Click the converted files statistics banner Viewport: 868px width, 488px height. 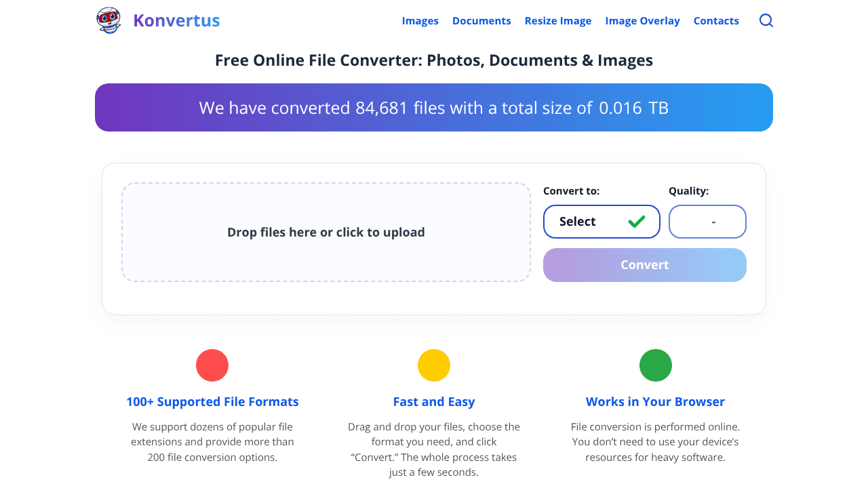(434, 108)
